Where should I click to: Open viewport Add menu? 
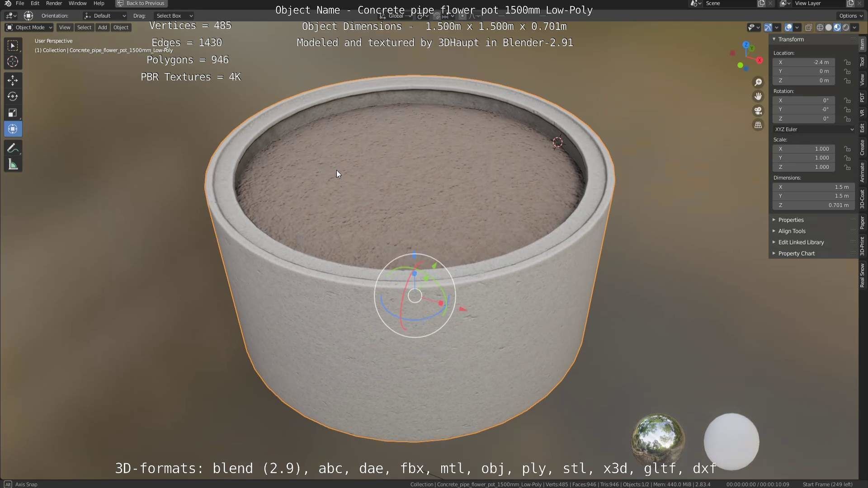click(103, 28)
